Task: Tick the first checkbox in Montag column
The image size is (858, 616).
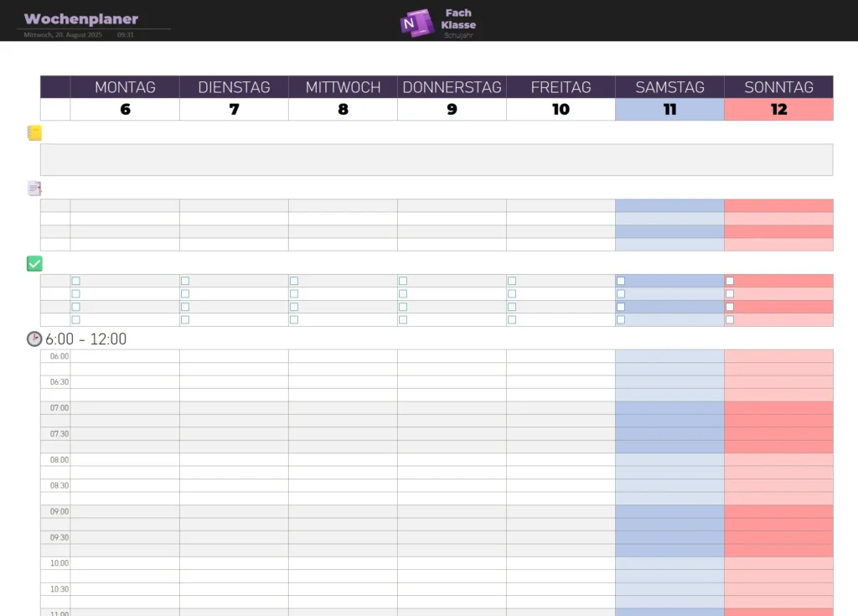Action: [76, 281]
